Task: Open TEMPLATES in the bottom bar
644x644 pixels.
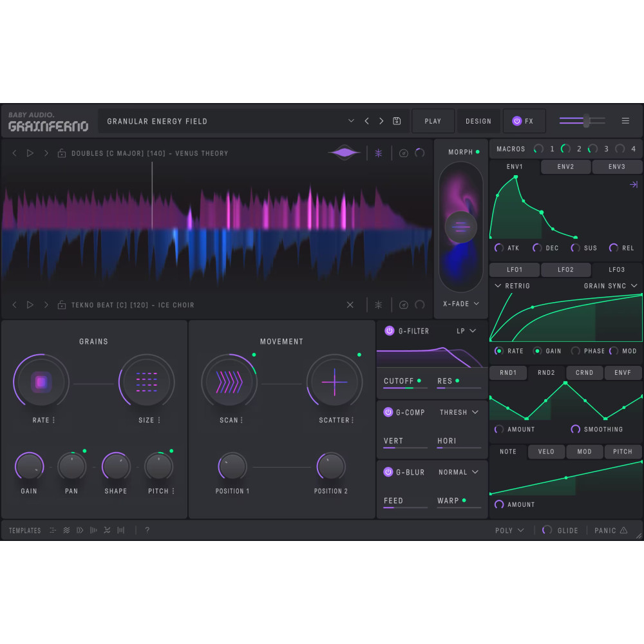Action: point(24,530)
